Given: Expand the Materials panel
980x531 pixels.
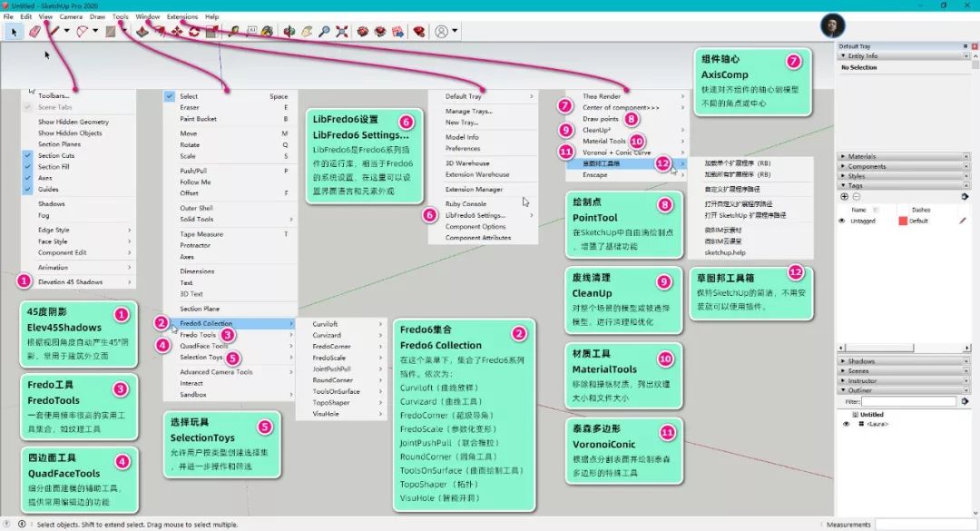Looking at the screenshot, I should (x=843, y=156).
